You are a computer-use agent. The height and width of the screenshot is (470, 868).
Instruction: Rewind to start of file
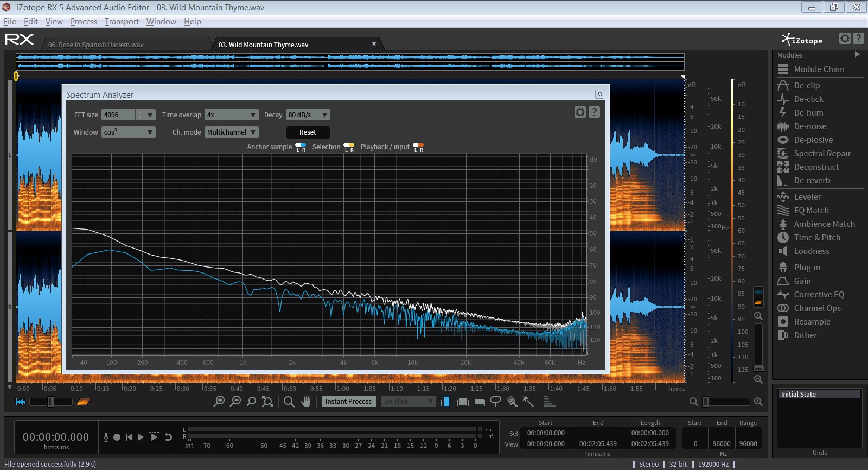point(129,437)
